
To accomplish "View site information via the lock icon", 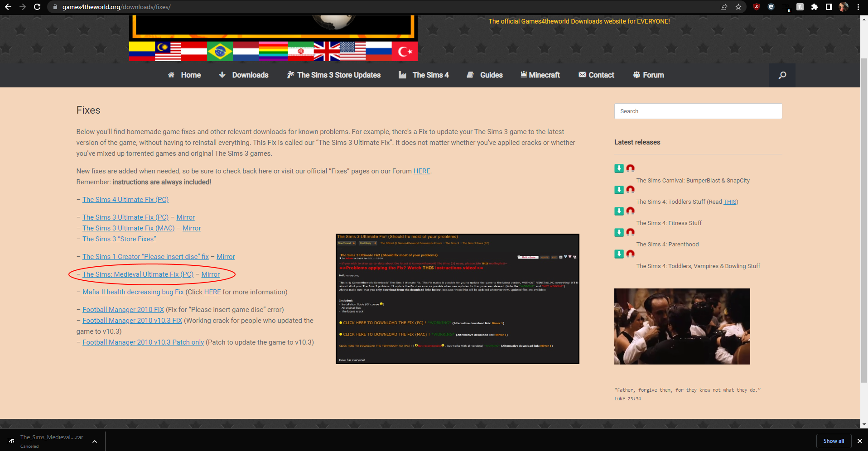I will tap(55, 7).
